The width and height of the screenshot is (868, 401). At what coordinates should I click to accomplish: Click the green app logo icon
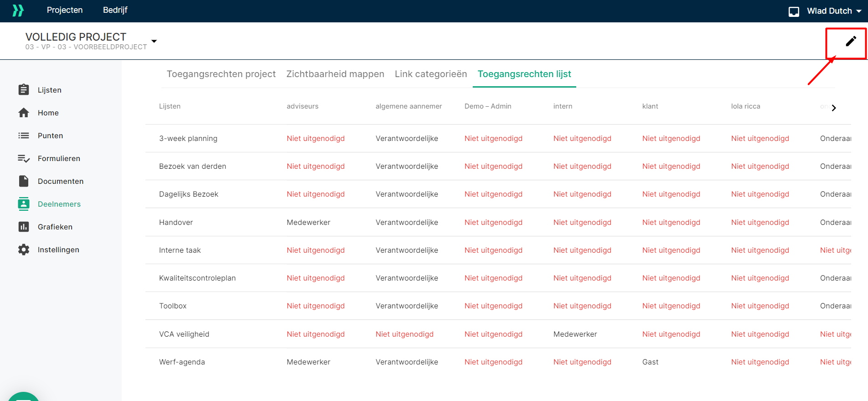point(18,10)
